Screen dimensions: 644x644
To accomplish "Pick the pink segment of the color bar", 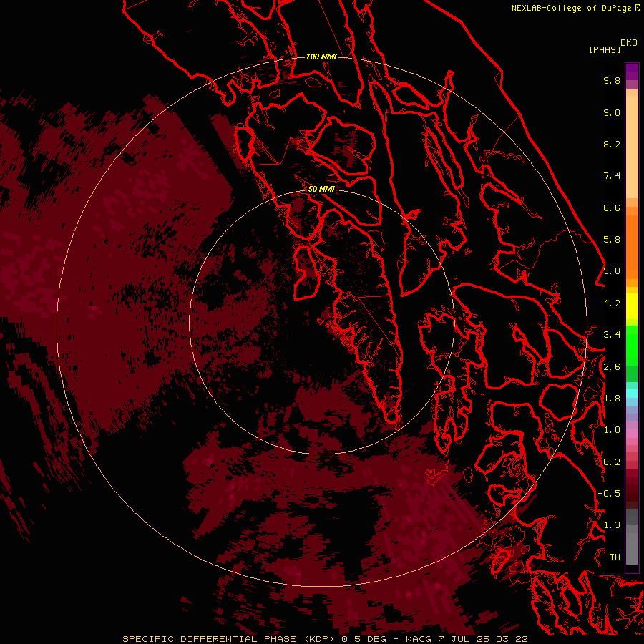I will pos(632,434).
